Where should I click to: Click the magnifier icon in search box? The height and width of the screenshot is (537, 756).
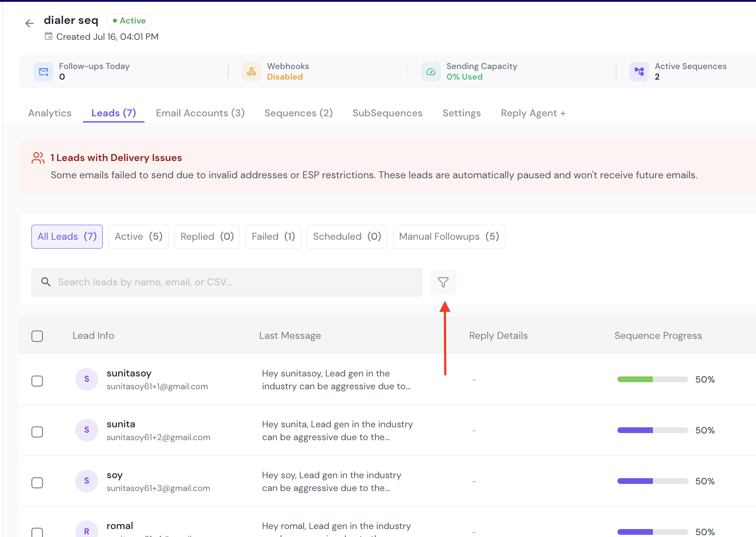click(46, 282)
